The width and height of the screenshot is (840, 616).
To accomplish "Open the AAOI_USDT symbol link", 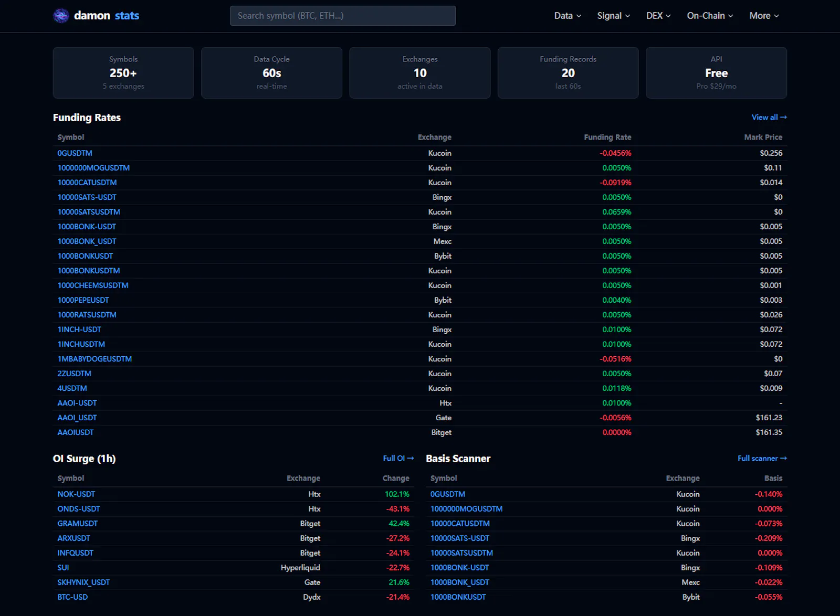I will tap(77, 418).
